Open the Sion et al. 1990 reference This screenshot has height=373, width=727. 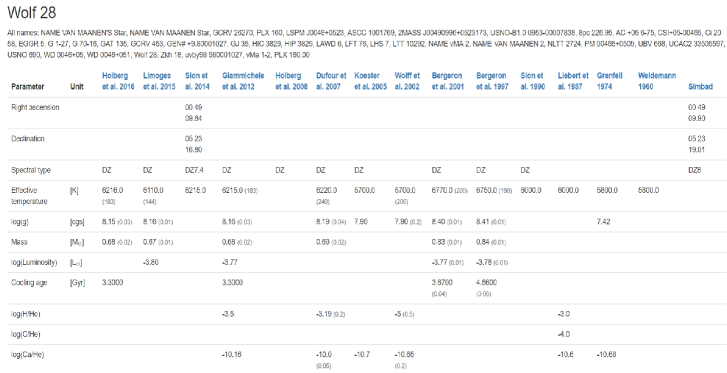click(x=533, y=81)
